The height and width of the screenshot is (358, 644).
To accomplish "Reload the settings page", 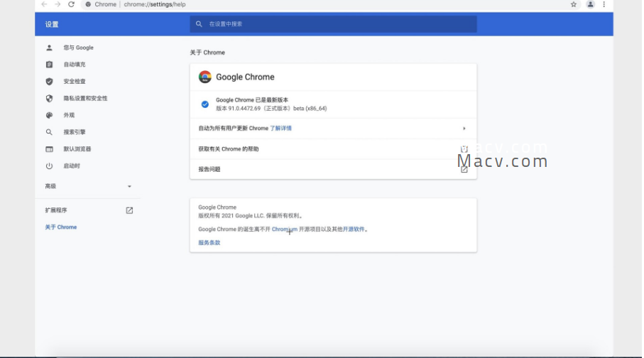I will click(x=71, y=4).
